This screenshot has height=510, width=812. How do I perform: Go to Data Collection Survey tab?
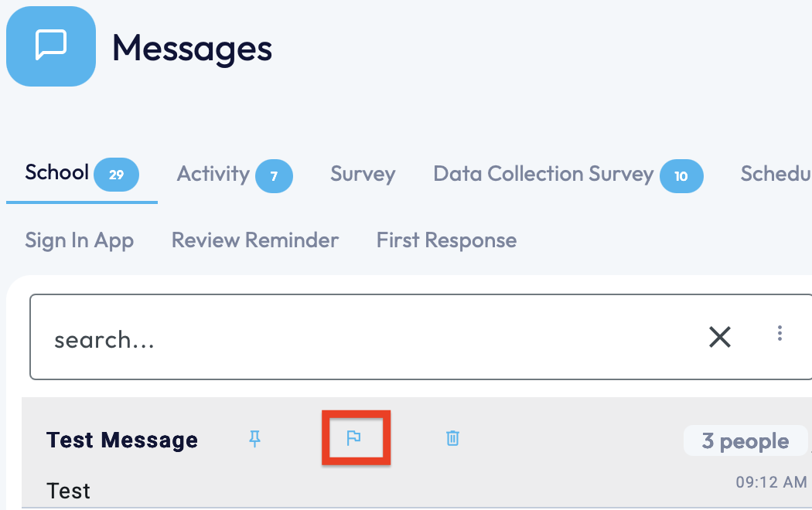(x=543, y=174)
